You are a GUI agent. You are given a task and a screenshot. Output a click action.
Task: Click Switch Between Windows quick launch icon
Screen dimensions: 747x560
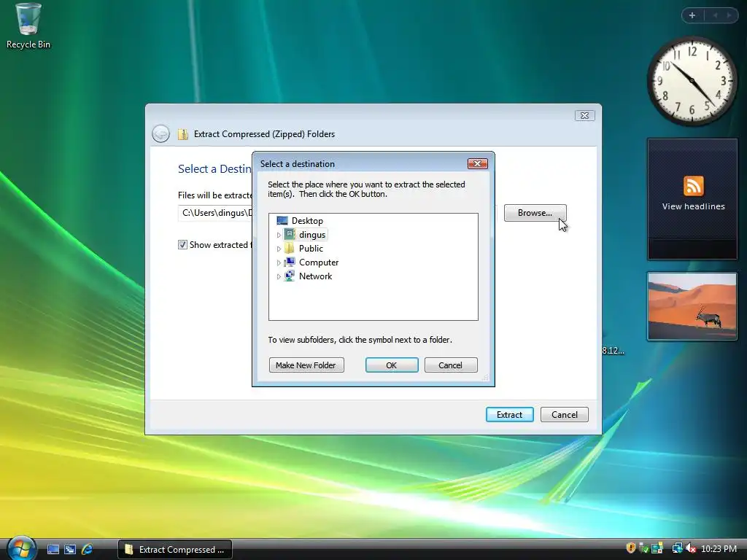pos(70,549)
